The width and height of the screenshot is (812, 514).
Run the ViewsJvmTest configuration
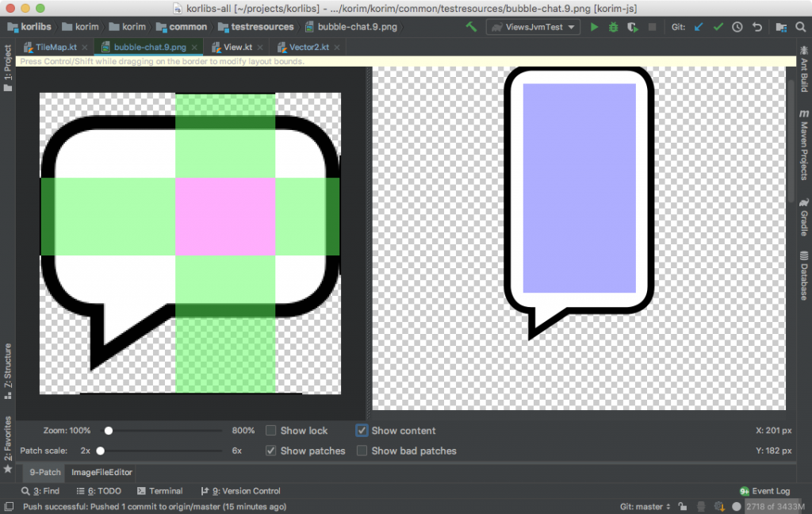point(593,26)
